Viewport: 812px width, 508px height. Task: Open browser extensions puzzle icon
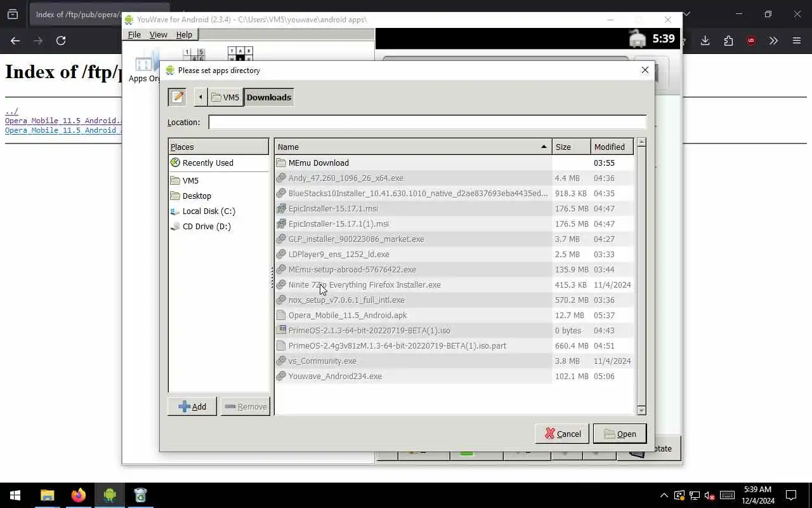[x=728, y=41]
